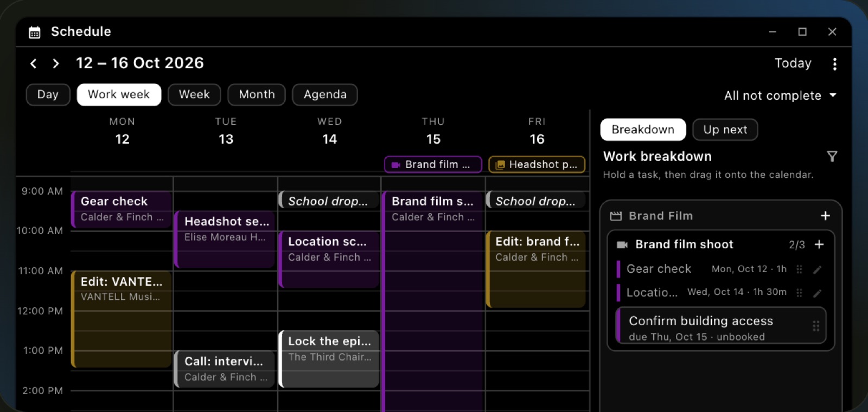The image size is (868, 412).
Task: Click the 12 – 16 Oct 2026 date range
Action: [x=140, y=63]
